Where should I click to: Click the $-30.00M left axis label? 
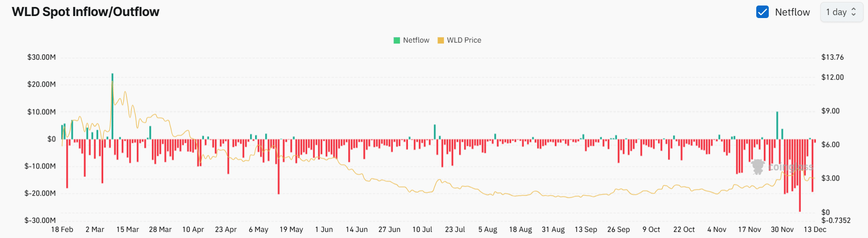[x=40, y=220]
